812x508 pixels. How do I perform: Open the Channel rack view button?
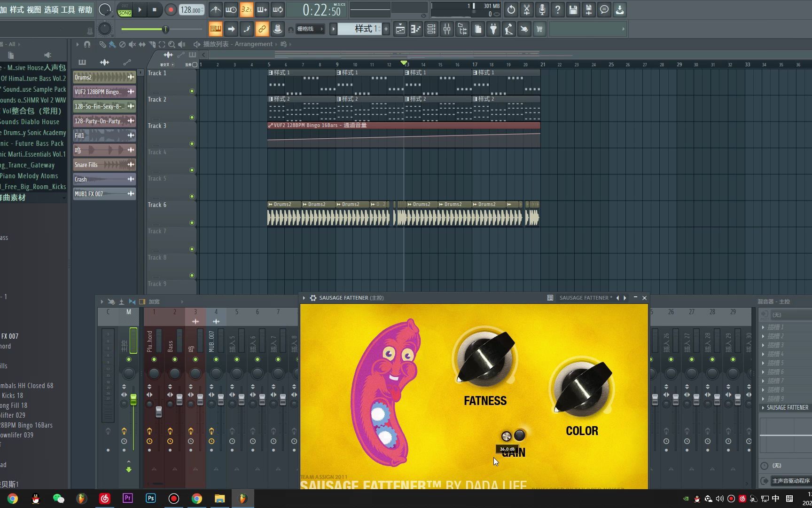(431, 29)
